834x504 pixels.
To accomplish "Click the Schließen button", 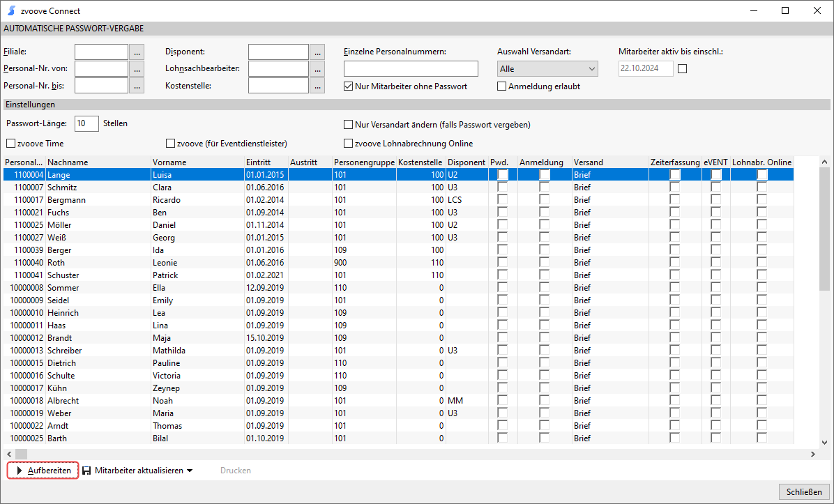I will coord(804,491).
